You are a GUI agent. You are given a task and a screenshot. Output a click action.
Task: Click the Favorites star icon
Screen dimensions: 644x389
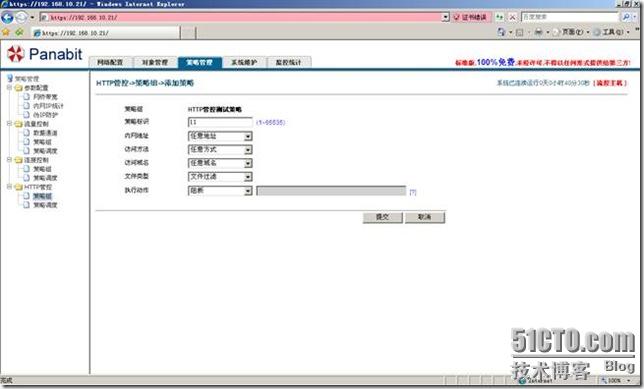coord(5,32)
